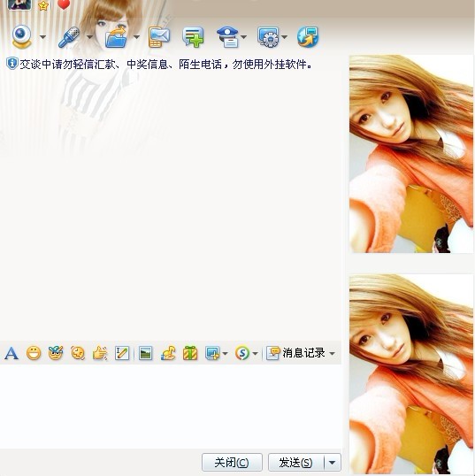Open the application settings gear icon
475x476 pixels.
(268, 37)
